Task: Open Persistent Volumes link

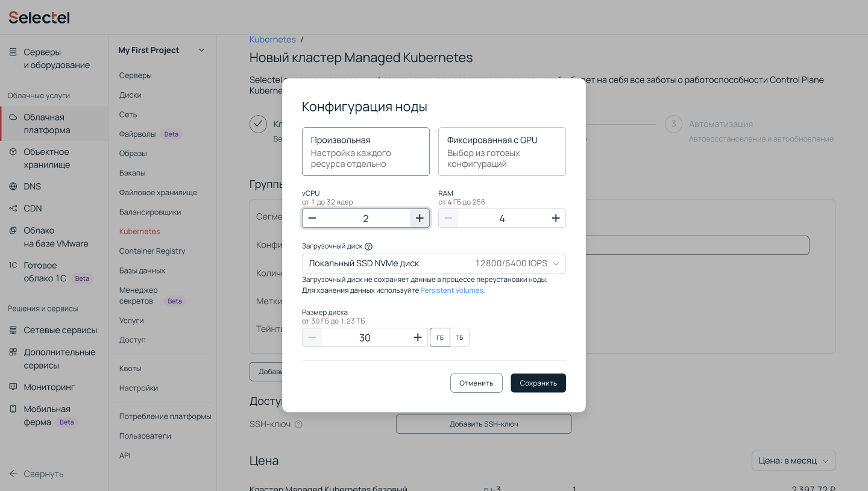Action: pyautogui.click(x=451, y=290)
